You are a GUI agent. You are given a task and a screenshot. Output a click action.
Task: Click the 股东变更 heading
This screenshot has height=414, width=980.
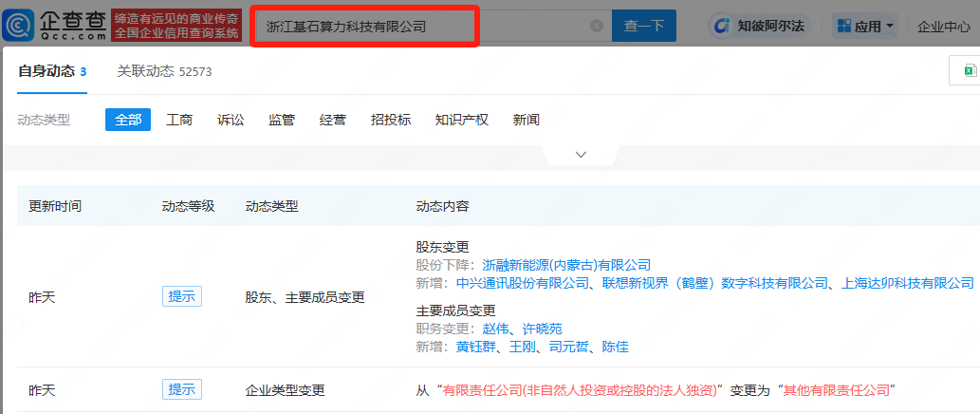[442, 246]
